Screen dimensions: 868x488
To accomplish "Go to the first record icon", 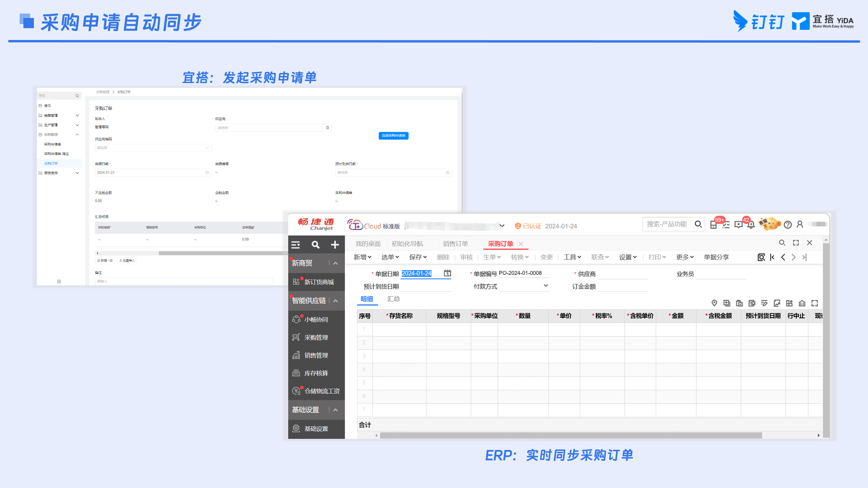I will [x=772, y=257].
